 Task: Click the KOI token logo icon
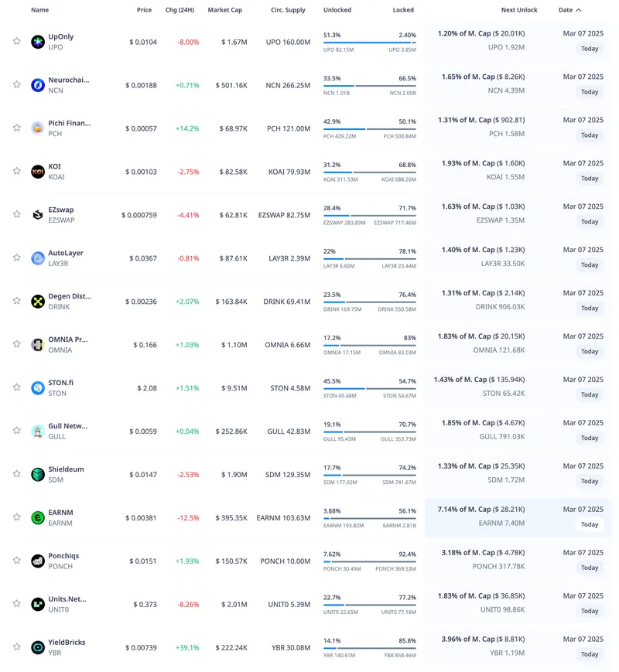pos(37,172)
